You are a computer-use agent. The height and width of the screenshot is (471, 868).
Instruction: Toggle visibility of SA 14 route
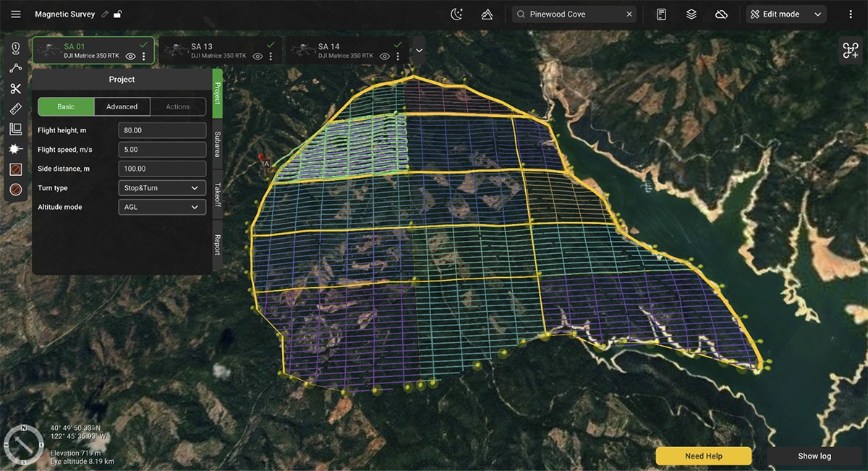pos(385,56)
